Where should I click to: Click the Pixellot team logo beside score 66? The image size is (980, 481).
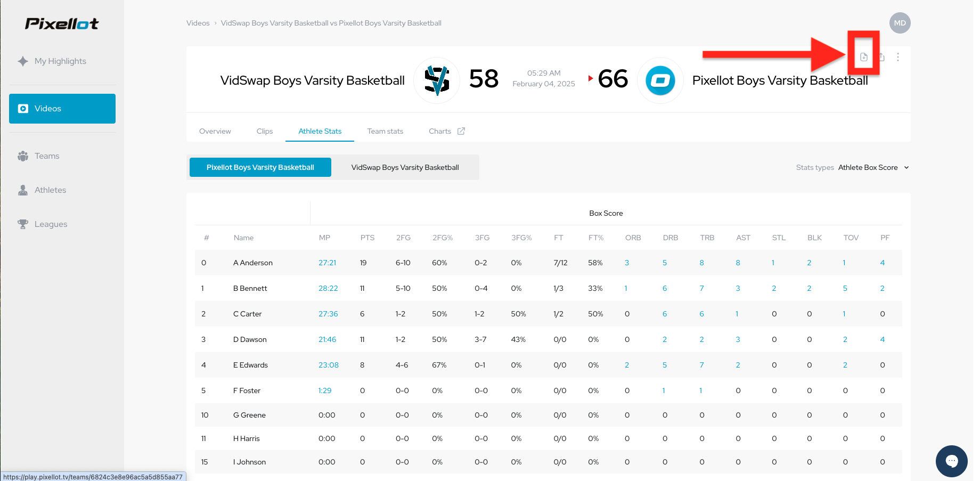pyautogui.click(x=660, y=80)
